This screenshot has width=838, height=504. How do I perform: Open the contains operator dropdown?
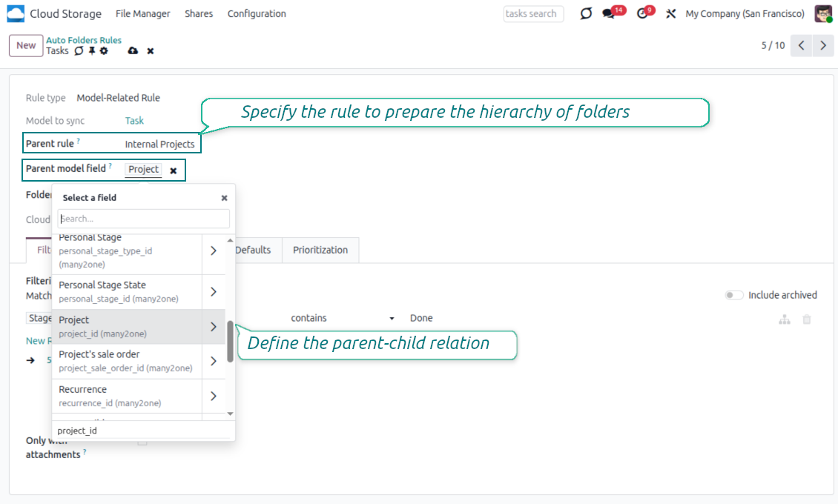pyautogui.click(x=343, y=318)
